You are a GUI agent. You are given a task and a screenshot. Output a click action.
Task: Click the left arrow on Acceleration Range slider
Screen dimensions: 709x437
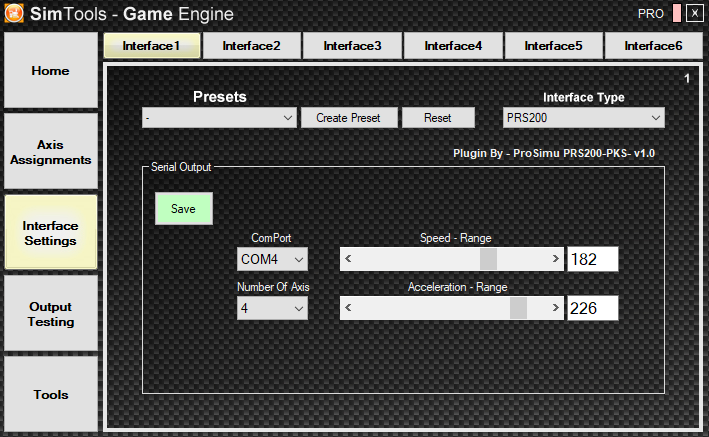(348, 308)
